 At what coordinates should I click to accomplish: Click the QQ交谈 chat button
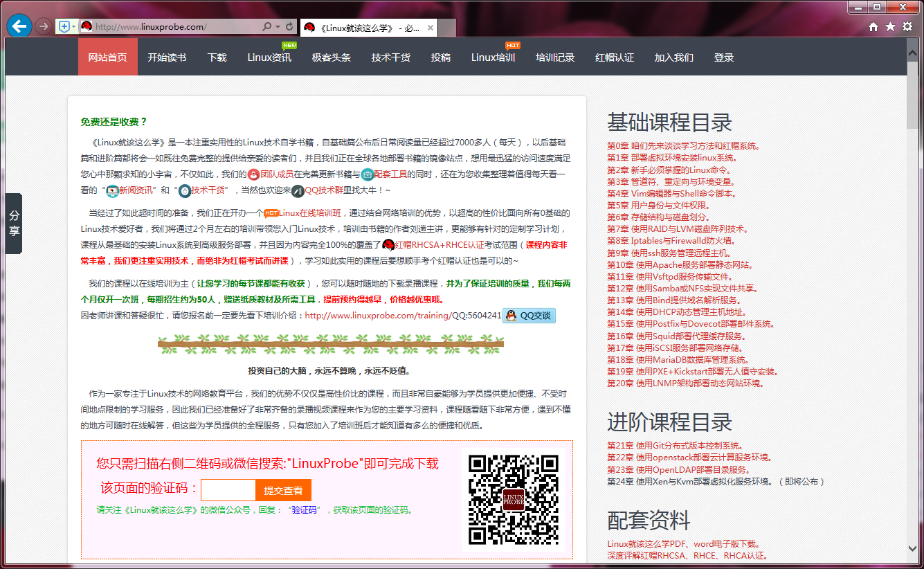[x=529, y=316]
